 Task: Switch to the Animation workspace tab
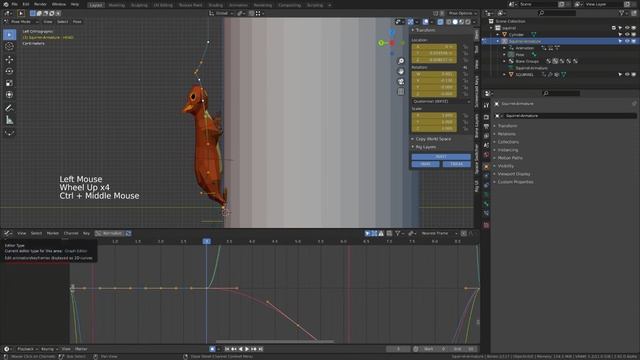click(238, 5)
